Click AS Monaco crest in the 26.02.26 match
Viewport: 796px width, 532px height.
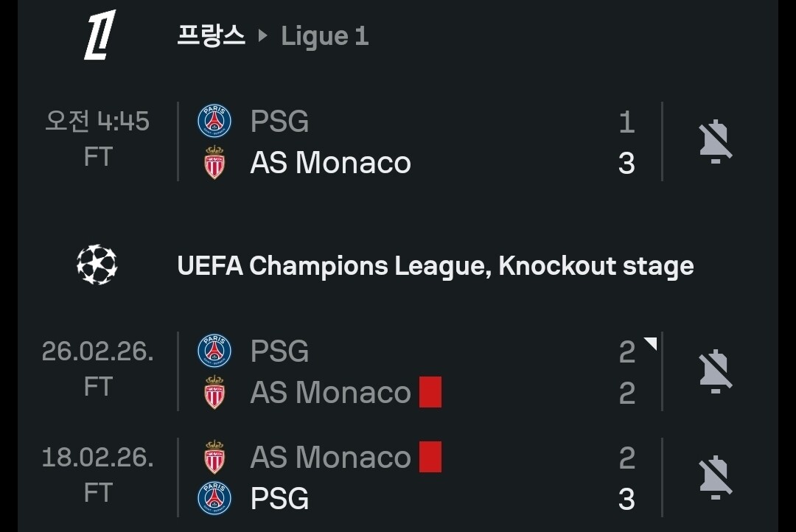click(x=214, y=393)
